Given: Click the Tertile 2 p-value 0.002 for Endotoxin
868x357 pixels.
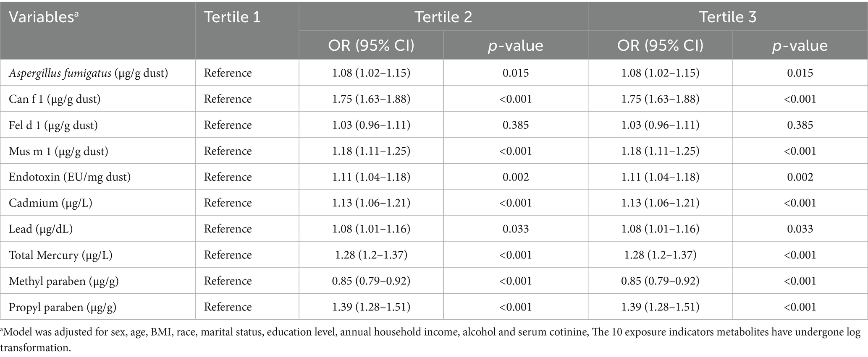Looking at the screenshot, I should click(516, 177).
